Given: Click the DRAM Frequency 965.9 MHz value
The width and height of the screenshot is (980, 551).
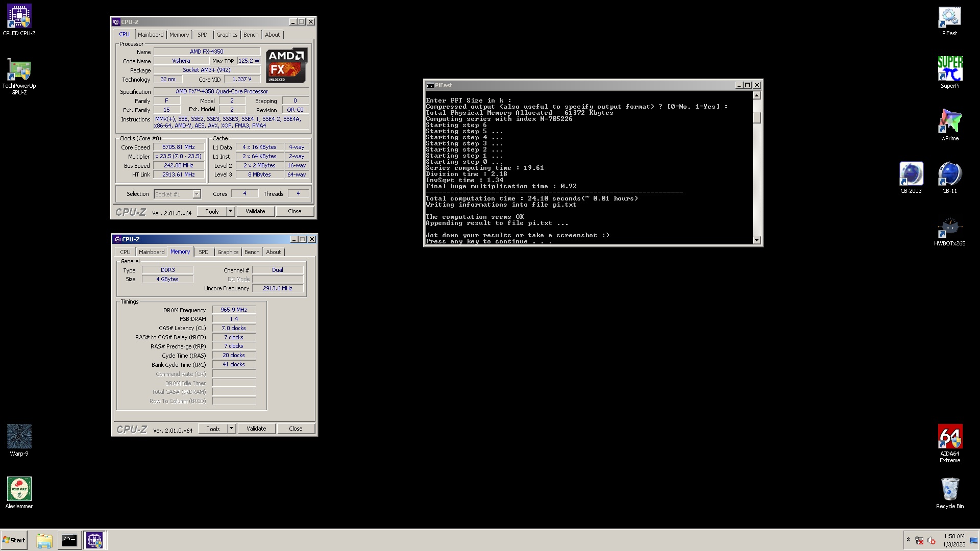Looking at the screenshot, I should click(234, 310).
